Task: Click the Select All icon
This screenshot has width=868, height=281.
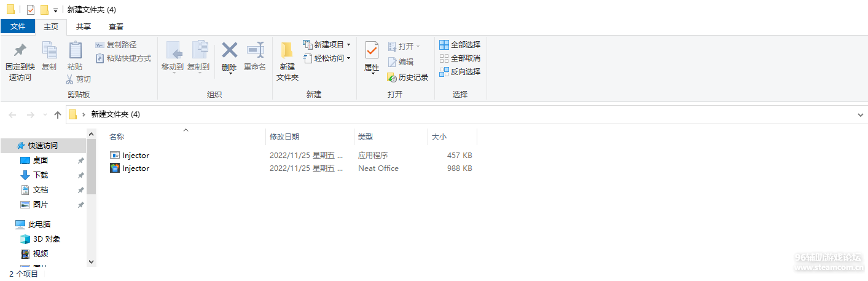Action: [x=444, y=45]
